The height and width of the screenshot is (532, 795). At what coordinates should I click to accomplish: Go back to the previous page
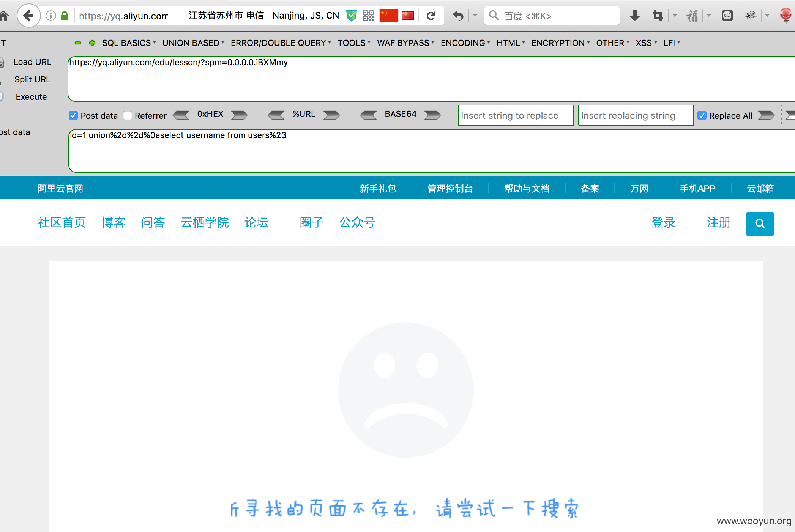point(28,16)
